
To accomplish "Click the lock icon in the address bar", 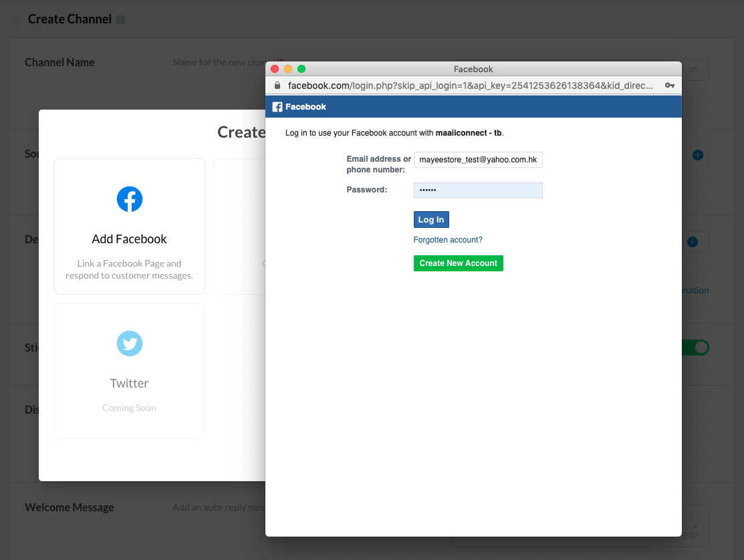I will point(277,86).
